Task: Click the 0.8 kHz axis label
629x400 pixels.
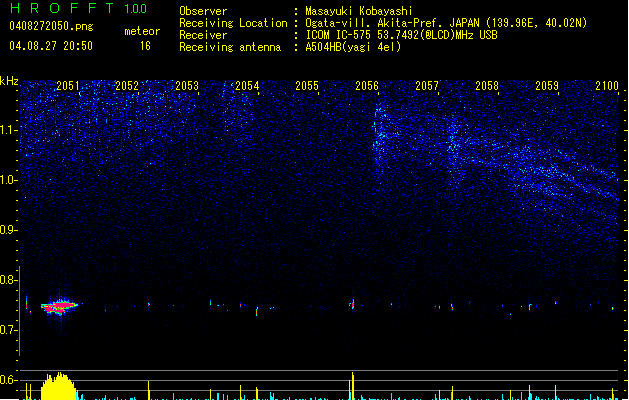Action: [x=9, y=280]
